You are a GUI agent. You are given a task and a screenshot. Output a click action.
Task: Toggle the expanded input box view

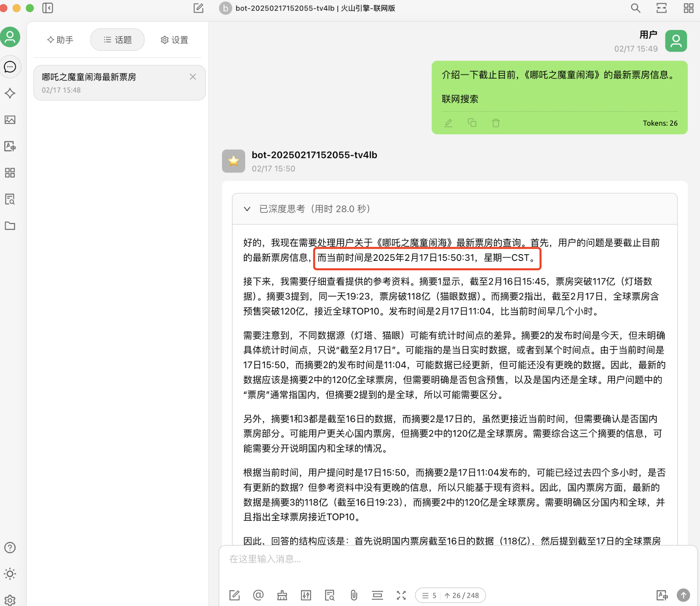coord(401,595)
